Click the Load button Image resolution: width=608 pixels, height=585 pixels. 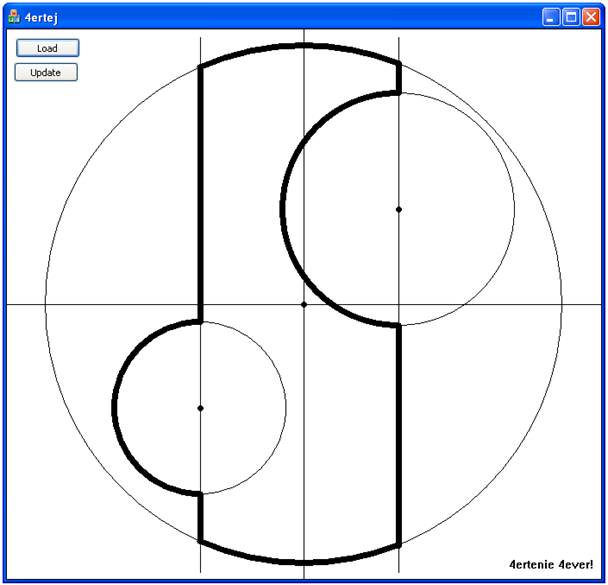point(46,48)
